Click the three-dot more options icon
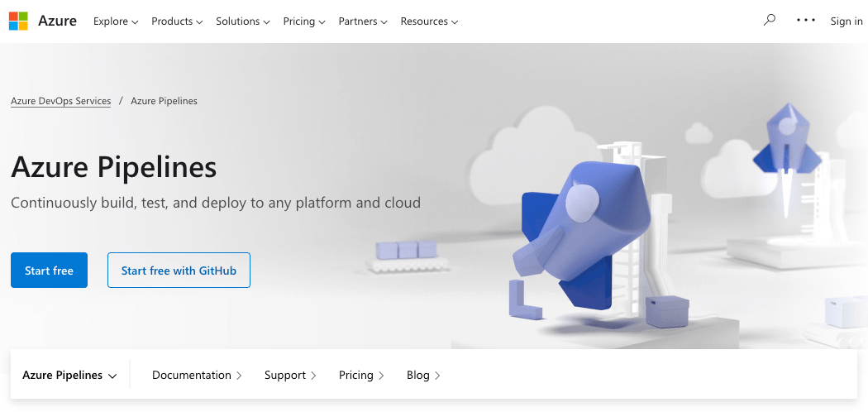The width and height of the screenshot is (868, 412). pyautogui.click(x=806, y=21)
